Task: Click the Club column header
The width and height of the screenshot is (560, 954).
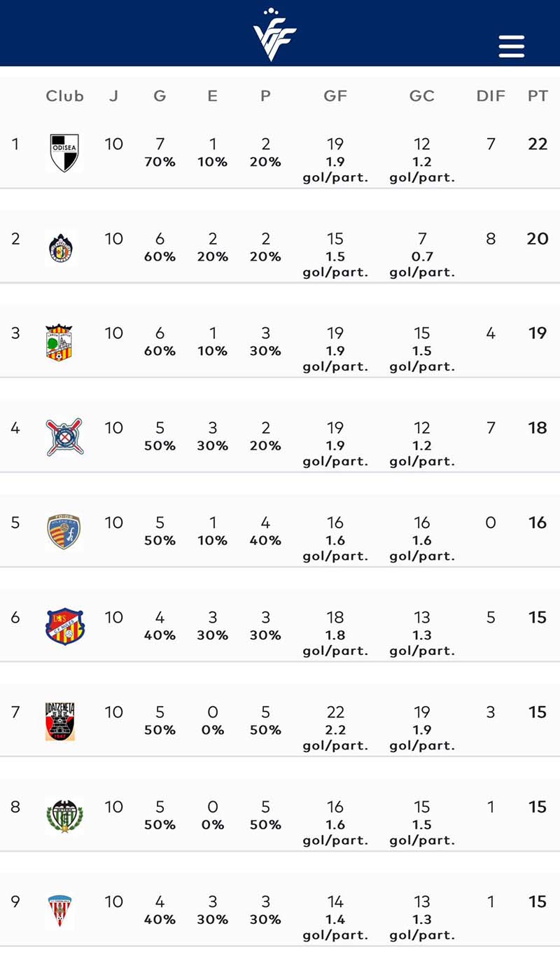Action: [x=64, y=96]
